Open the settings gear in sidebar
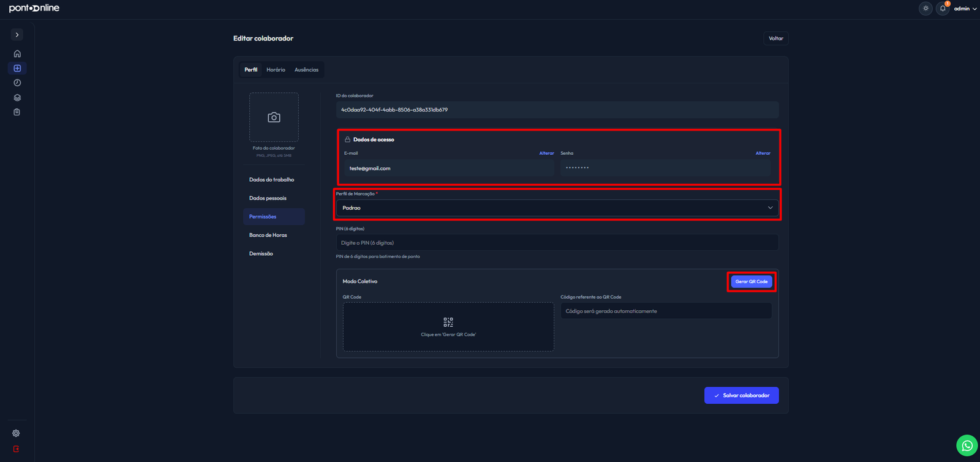This screenshot has height=462, width=980. click(16, 433)
